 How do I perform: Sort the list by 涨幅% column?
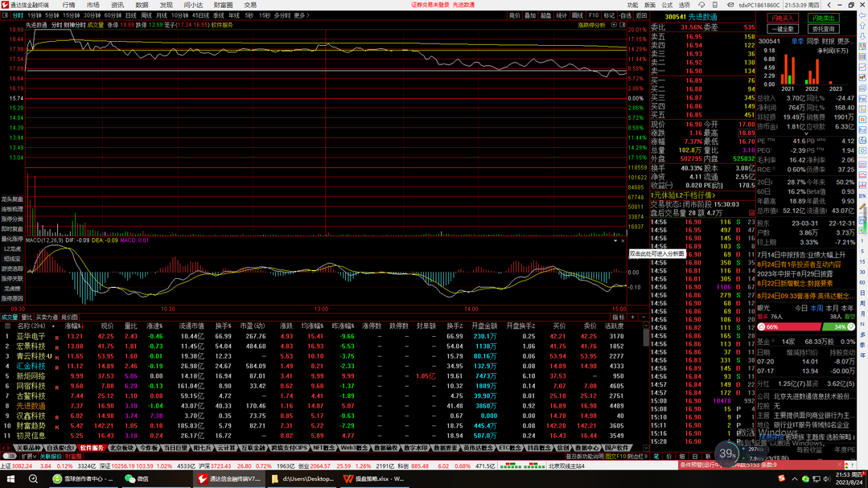tap(74, 326)
